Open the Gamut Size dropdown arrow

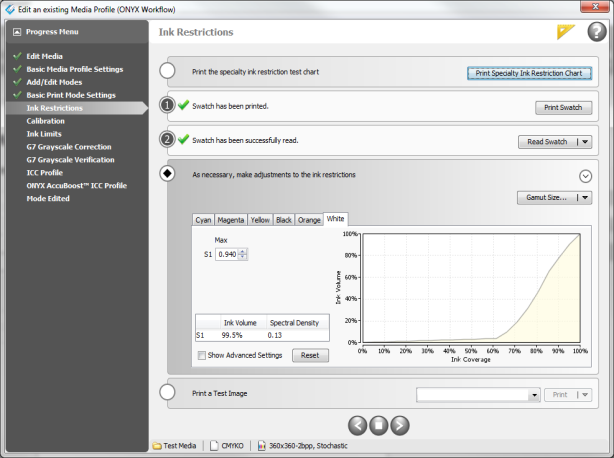(x=585, y=198)
